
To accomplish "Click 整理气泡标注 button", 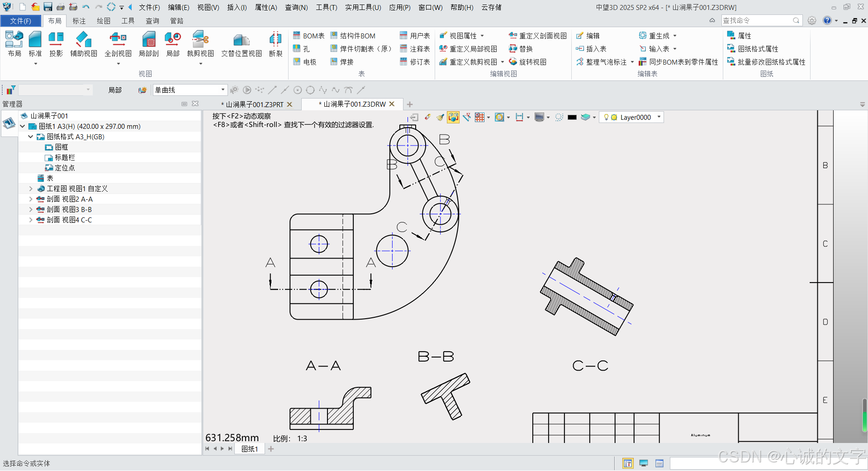I will point(602,62).
